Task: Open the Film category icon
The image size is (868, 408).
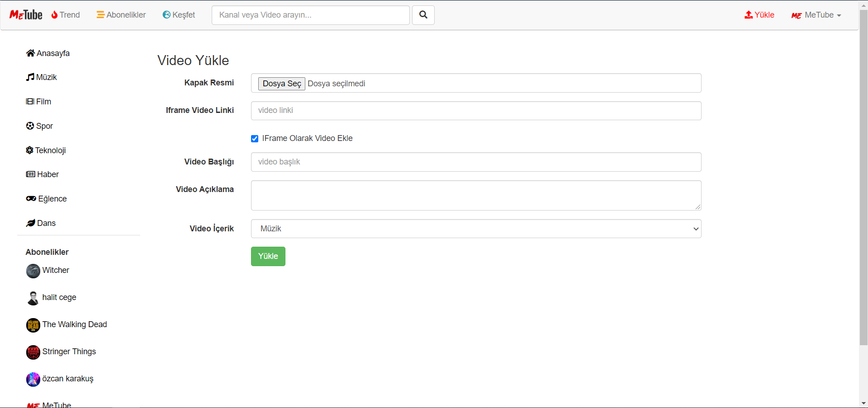Action: tap(30, 101)
